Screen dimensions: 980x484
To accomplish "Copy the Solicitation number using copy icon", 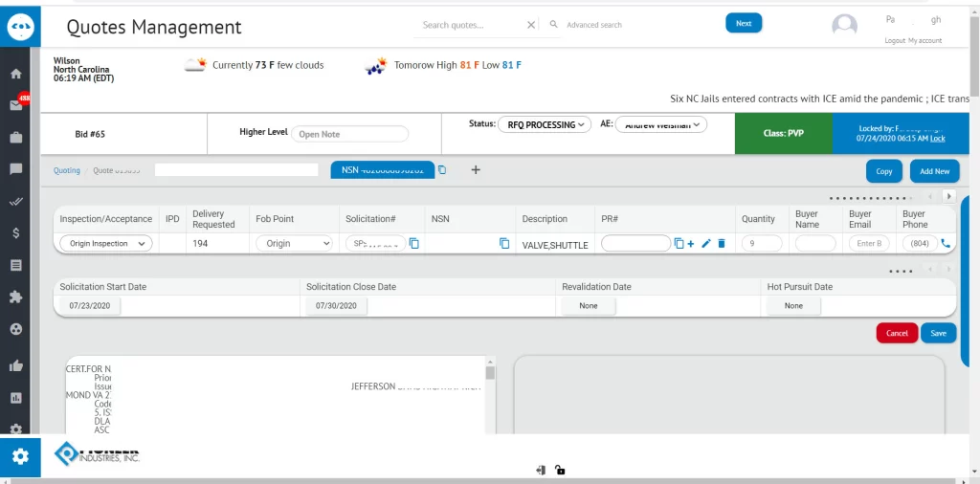I will click(x=414, y=244).
